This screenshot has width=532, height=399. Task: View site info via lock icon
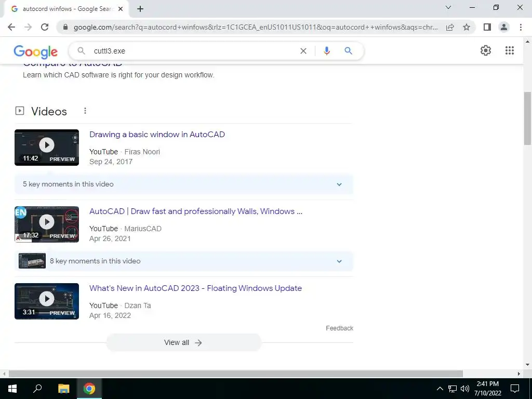click(65, 27)
